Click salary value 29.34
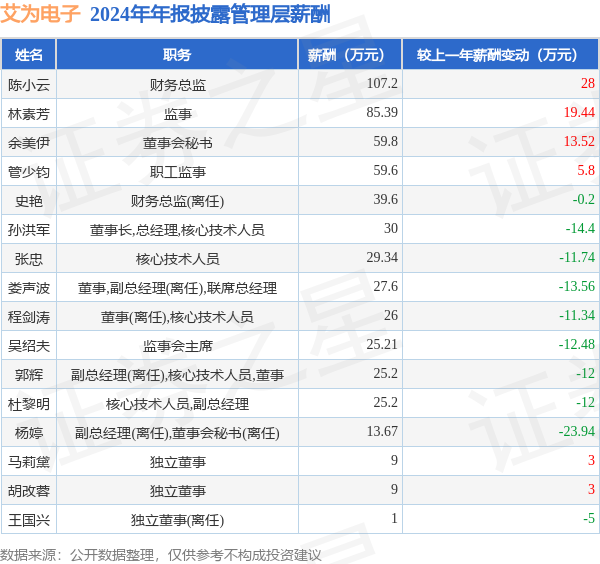This screenshot has height=564, width=600. (382, 258)
